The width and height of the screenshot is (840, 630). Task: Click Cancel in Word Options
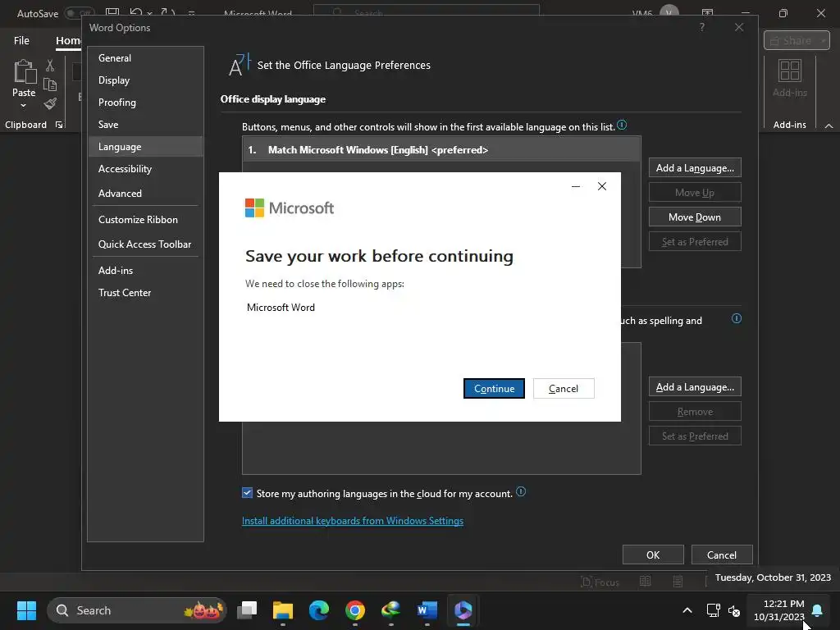(722, 555)
